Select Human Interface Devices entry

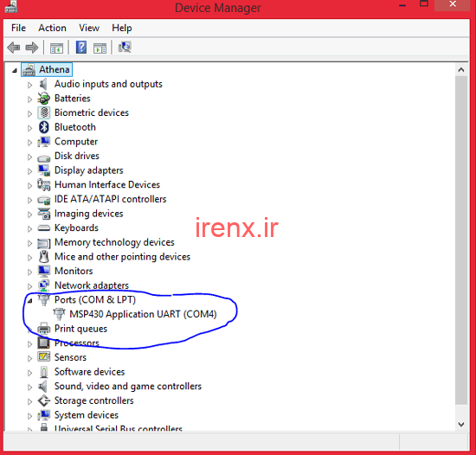pyautogui.click(x=107, y=185)
